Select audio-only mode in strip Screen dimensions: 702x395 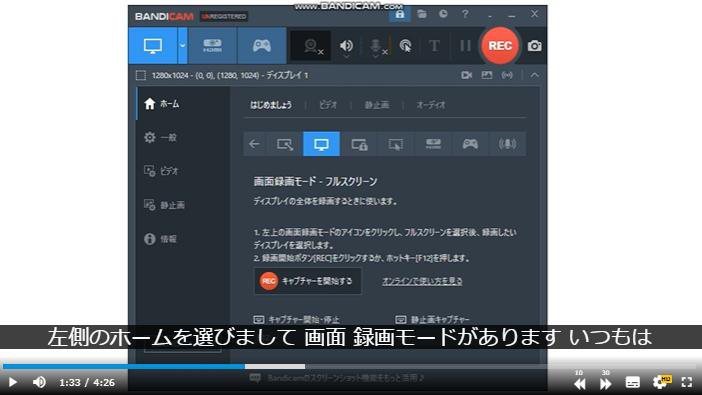507,144
